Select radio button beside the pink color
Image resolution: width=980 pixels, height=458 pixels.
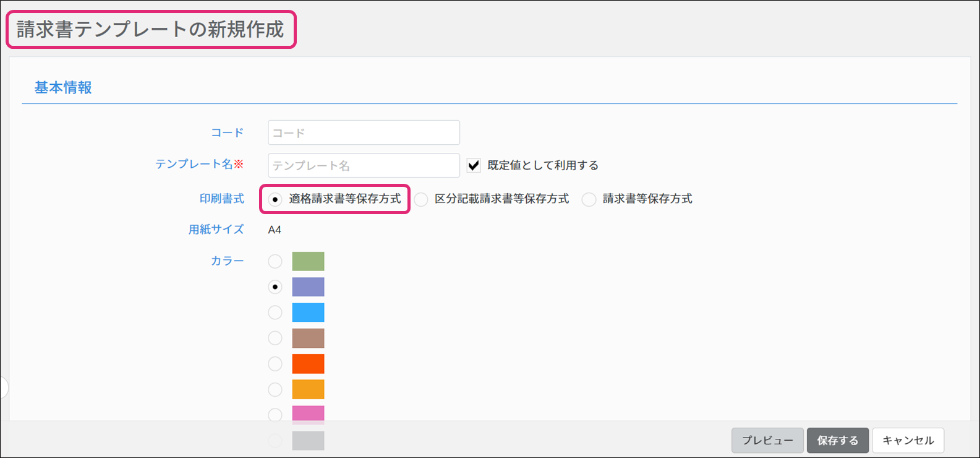(x=275, y=414)
